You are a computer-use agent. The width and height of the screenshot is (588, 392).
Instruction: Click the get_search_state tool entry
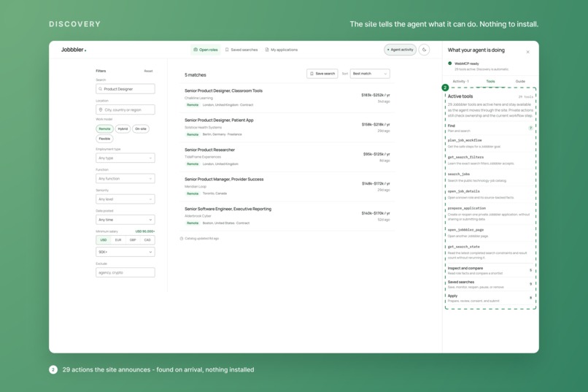point(490,252)
